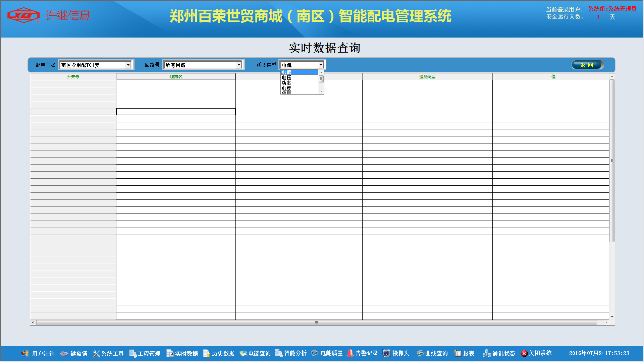
Task: Select 功率 in the dropdown list
Action: click(x=287, y=83)
